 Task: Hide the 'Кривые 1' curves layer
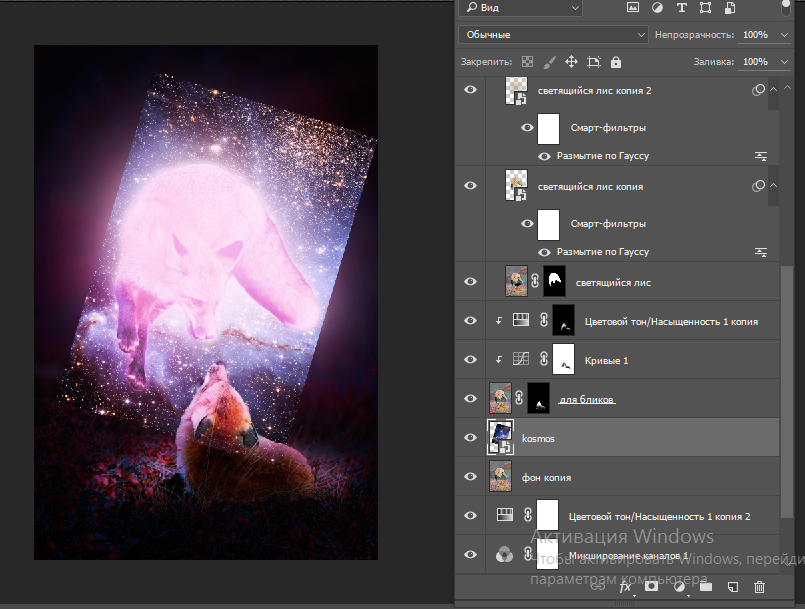coord(470,359)
